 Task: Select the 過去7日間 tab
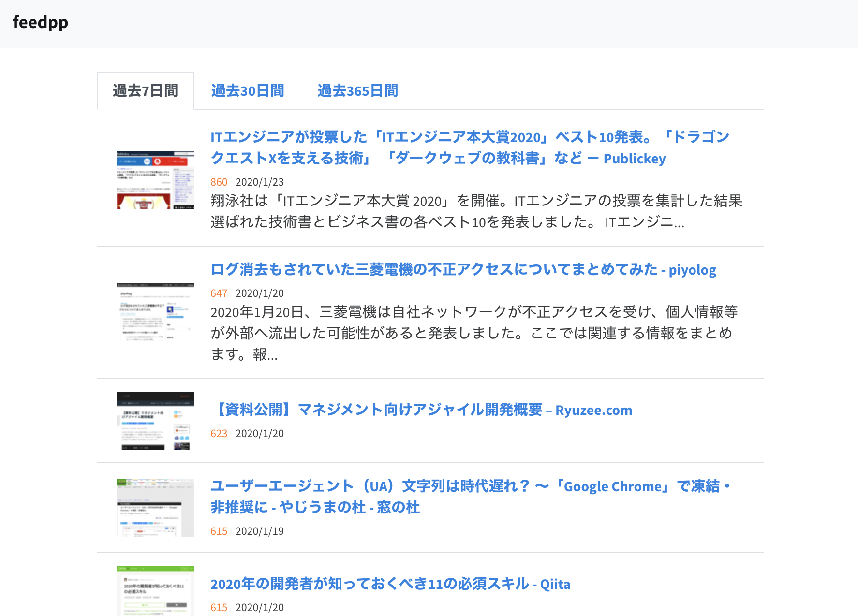[145, 90]
